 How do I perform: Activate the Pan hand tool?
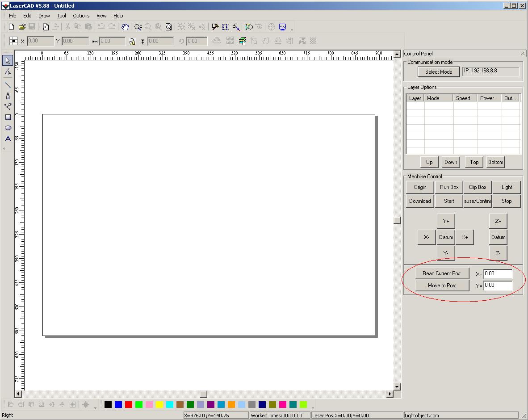pos(125,27)
